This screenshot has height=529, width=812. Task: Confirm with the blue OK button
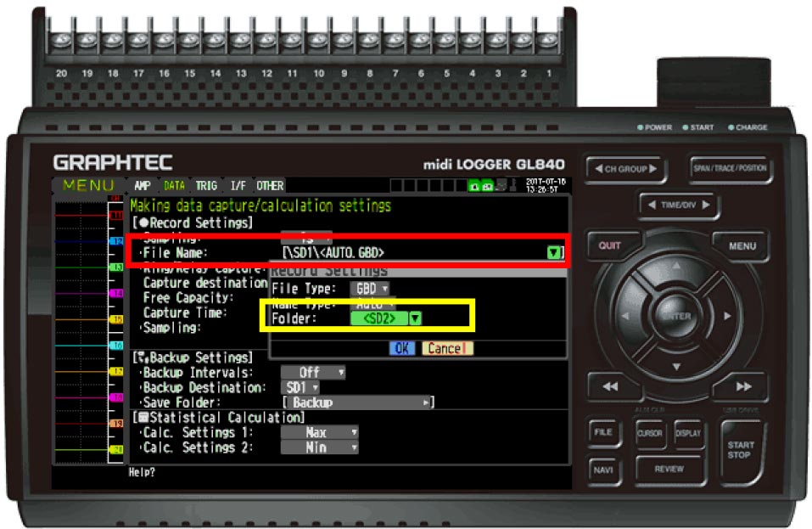402,348
